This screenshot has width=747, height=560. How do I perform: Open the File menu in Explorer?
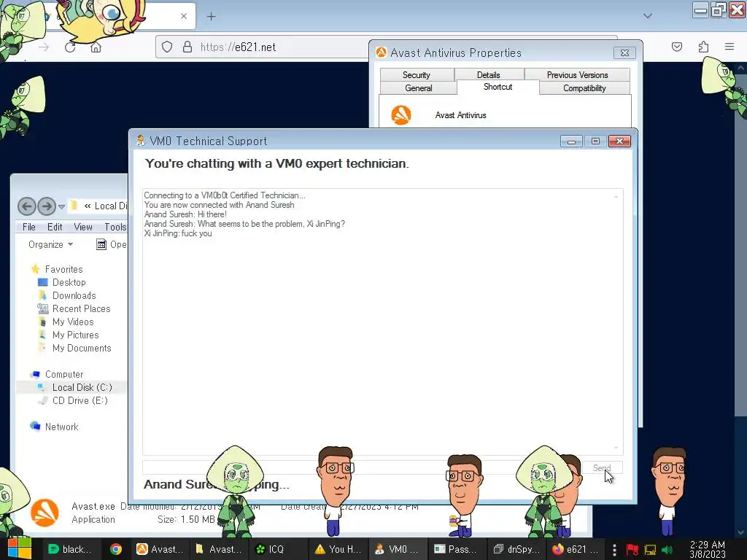click(x=28, y=227)
